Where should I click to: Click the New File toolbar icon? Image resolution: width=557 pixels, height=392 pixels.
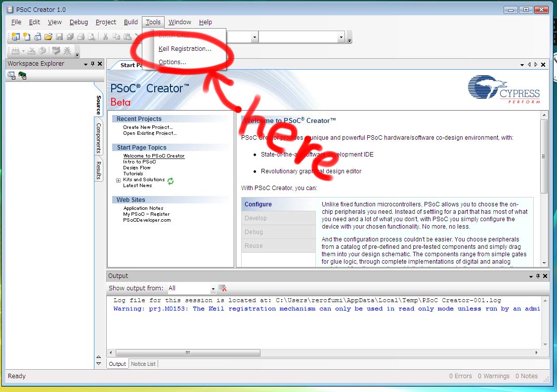tap(27, 37)
